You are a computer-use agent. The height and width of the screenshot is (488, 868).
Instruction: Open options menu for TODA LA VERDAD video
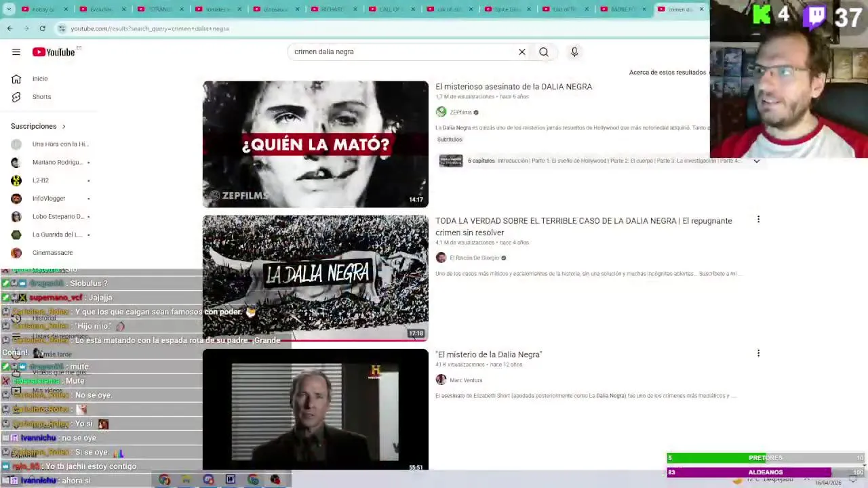(x=758, y=220)
